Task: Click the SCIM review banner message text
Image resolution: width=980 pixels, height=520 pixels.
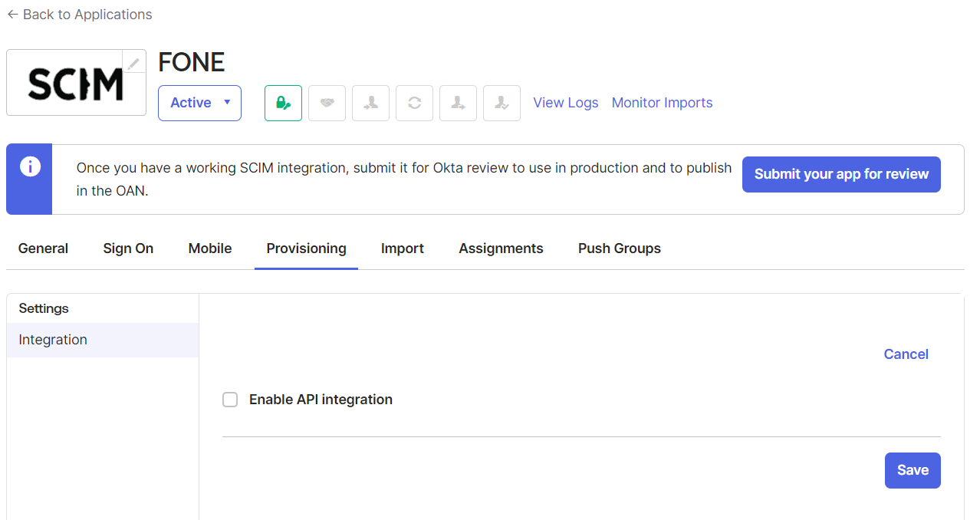Action: [404, 179]
